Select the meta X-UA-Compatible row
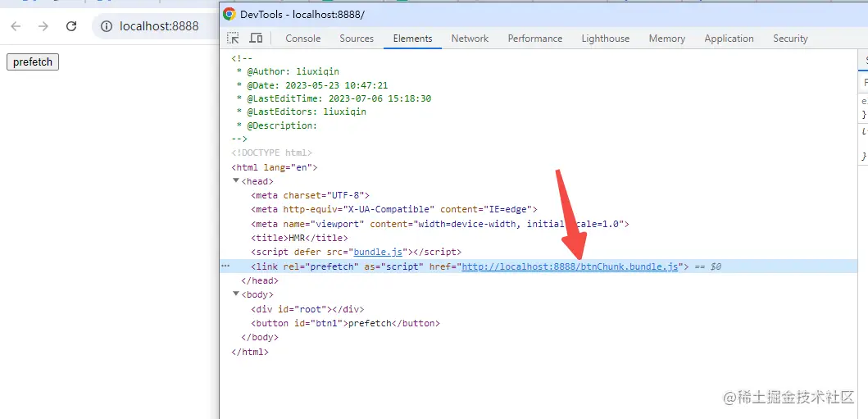 tap(395, 209)
